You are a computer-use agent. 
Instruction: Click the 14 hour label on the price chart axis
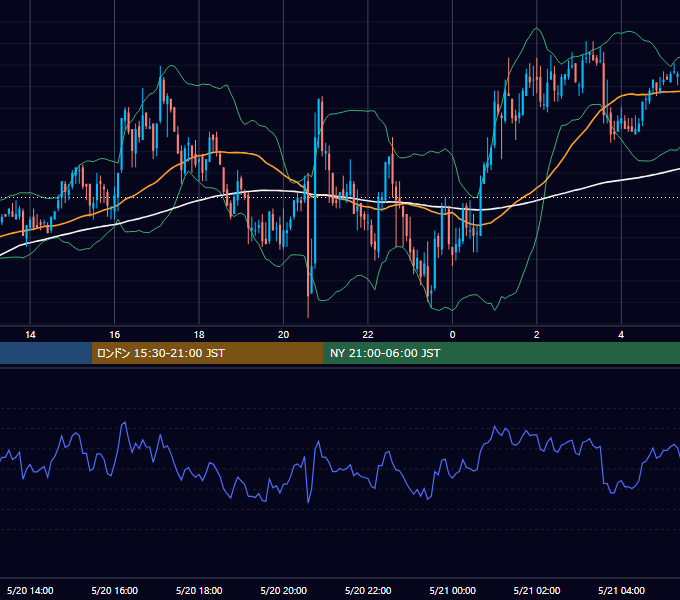(30, 335)
